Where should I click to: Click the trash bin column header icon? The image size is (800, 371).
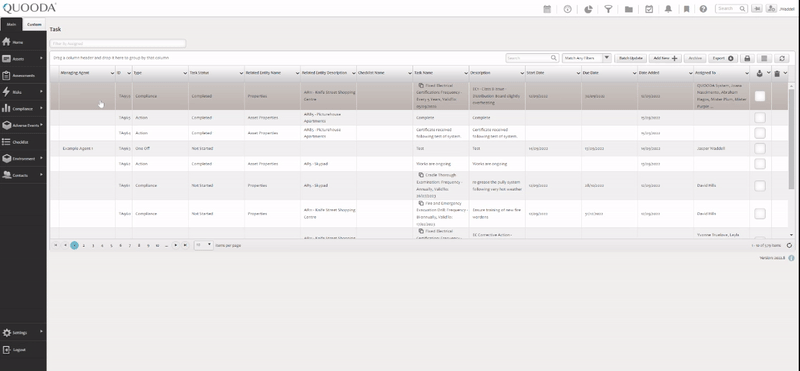tap(777, 73)
